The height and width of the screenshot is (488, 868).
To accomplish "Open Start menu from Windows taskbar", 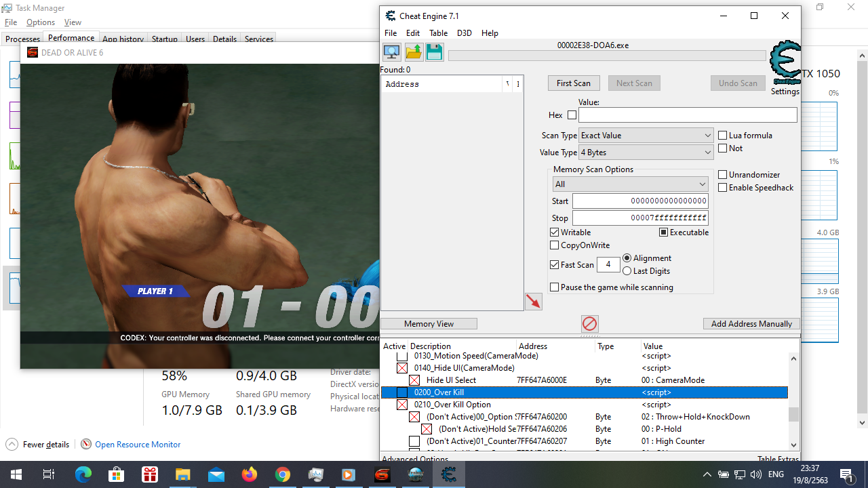I will [16, 474].
